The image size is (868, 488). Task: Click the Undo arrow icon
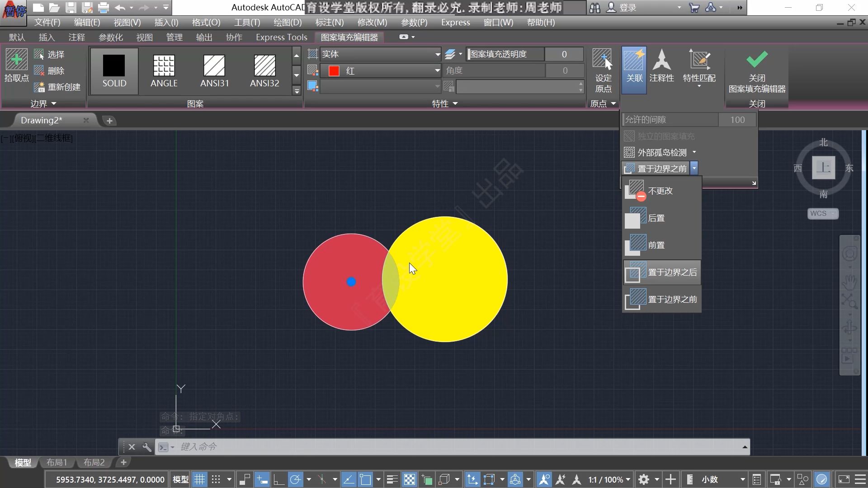[120, 8]
